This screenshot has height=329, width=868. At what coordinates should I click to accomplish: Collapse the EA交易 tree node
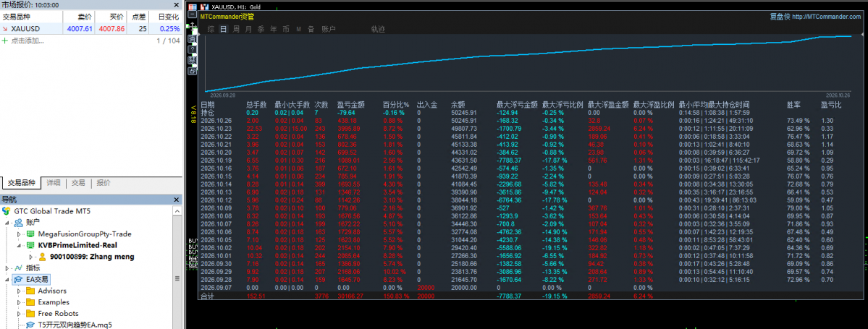point(7,279)
